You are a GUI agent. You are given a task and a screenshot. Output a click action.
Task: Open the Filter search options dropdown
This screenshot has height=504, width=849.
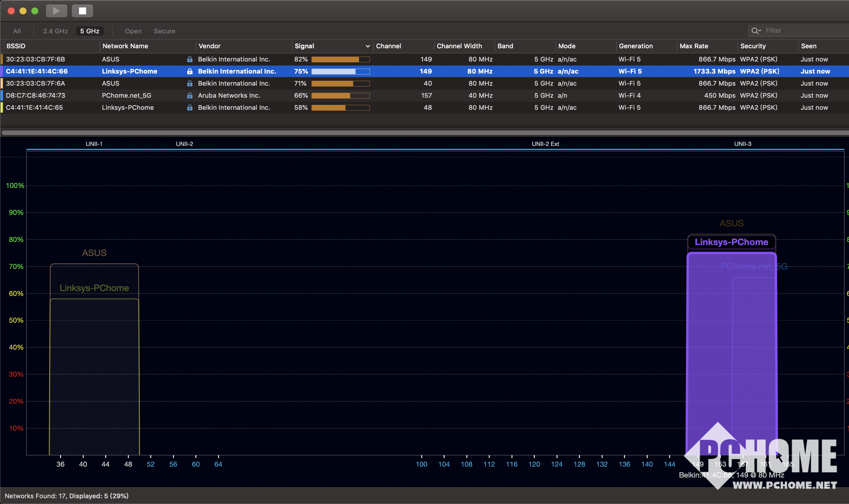(760, 30)
